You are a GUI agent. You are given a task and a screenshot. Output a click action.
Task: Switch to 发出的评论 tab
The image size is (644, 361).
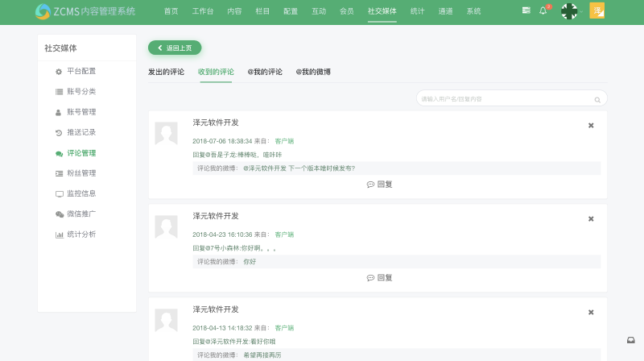click(x=166, y=72)
